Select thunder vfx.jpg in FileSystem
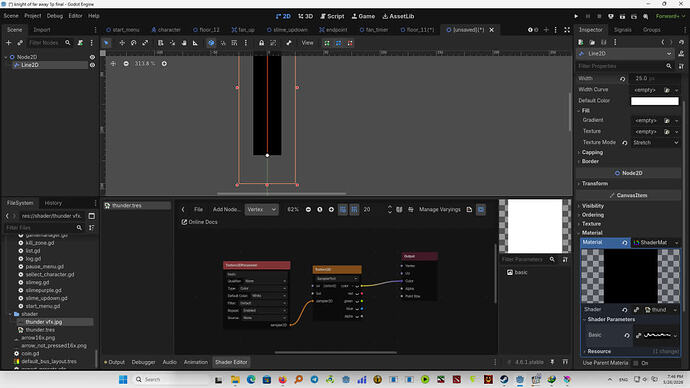This screenshot has height=388, width=690. (44, 322)
